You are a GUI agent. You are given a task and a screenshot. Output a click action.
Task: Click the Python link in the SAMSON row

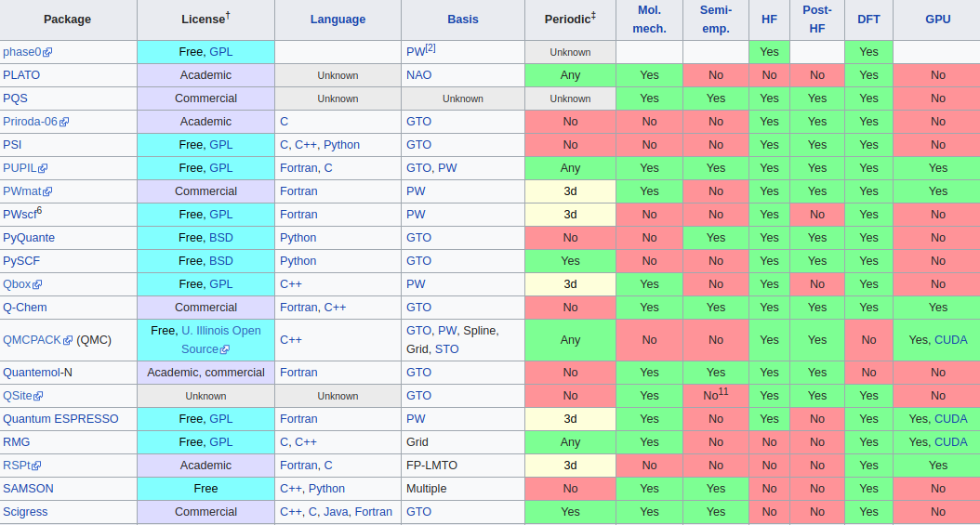(326, 489)
